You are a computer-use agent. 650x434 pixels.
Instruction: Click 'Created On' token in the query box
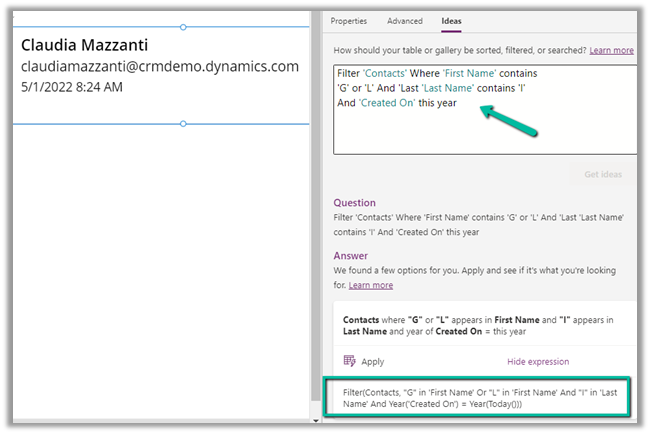(386, 104)
